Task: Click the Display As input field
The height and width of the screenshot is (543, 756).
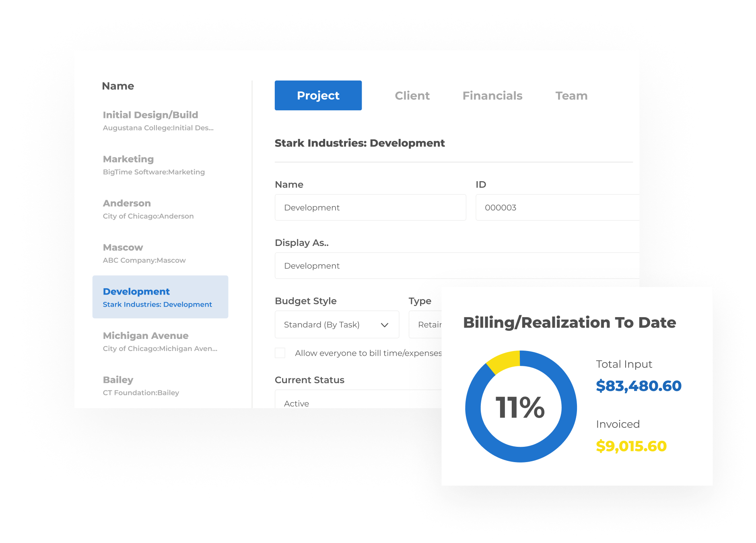Action: point(457,266)
